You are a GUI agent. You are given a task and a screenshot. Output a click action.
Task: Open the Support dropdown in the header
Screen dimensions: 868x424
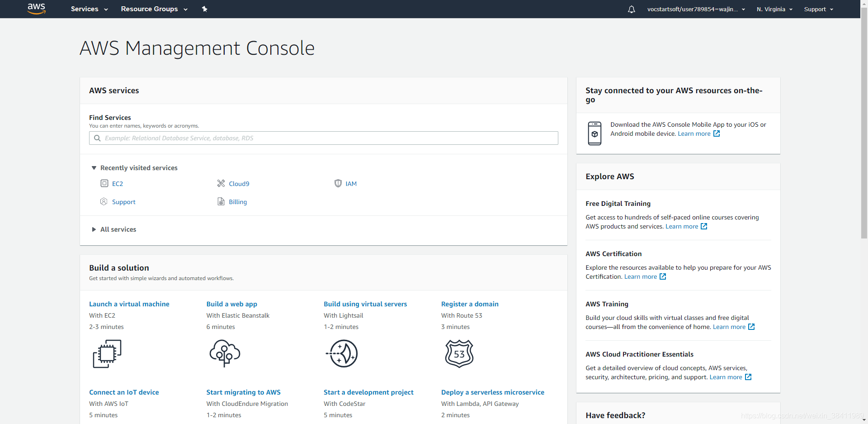[x=818, y=9]
